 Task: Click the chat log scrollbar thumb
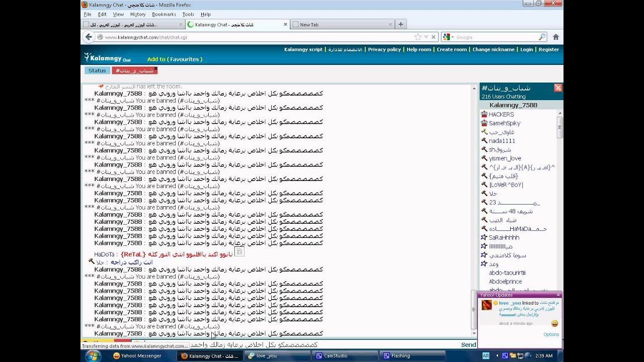click(x=473, y=309)
